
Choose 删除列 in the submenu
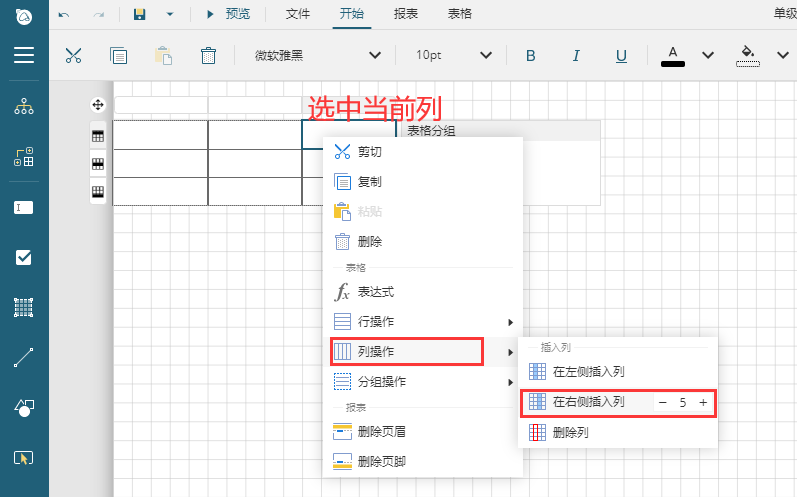618,432
